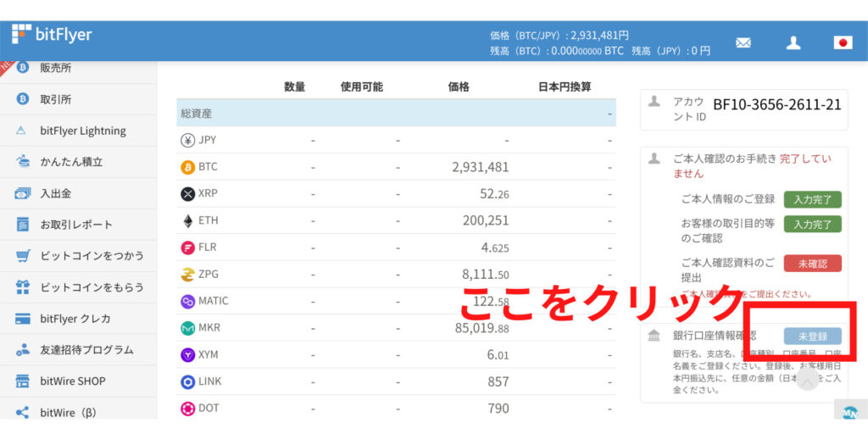Open お取引レポート in sidebar

point(77,225)
